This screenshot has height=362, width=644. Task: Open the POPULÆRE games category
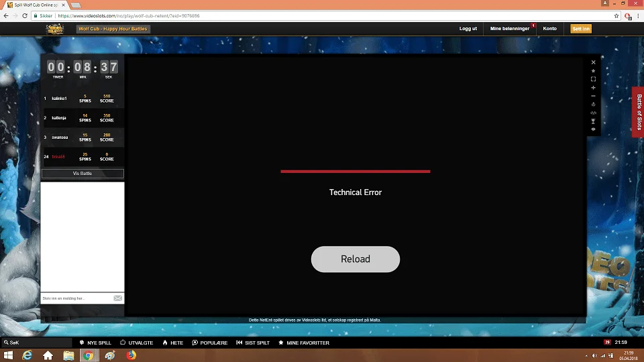[x=209, y=343]
